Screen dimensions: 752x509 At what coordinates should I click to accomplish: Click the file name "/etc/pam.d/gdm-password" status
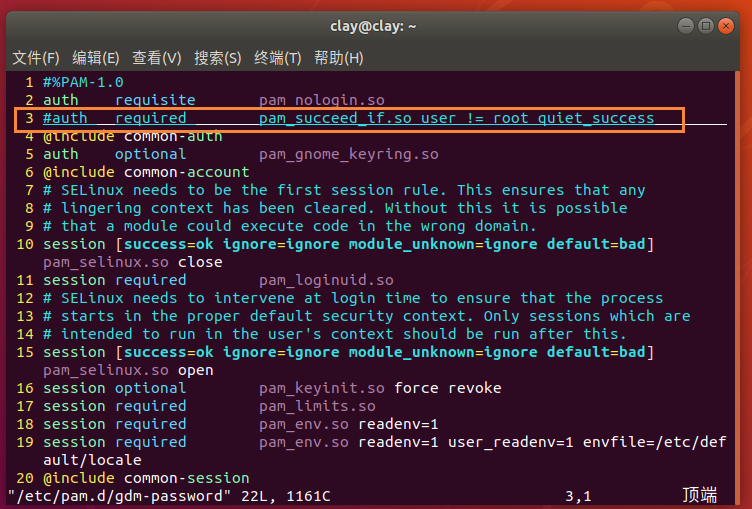(119, 496)
